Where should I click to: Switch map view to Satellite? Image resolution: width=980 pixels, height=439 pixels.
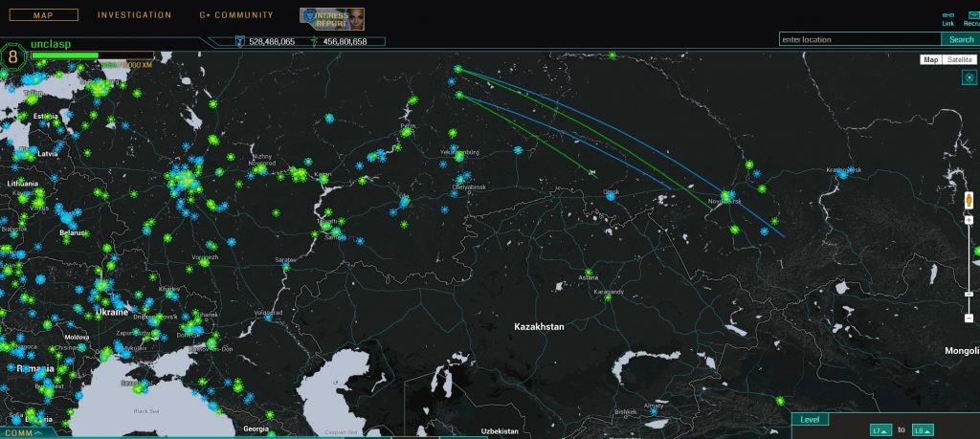[x=960, y=59]
